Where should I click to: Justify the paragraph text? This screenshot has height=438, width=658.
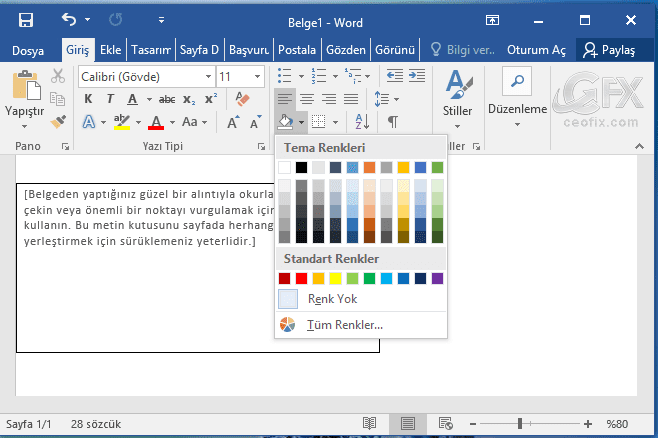(351, 99)
